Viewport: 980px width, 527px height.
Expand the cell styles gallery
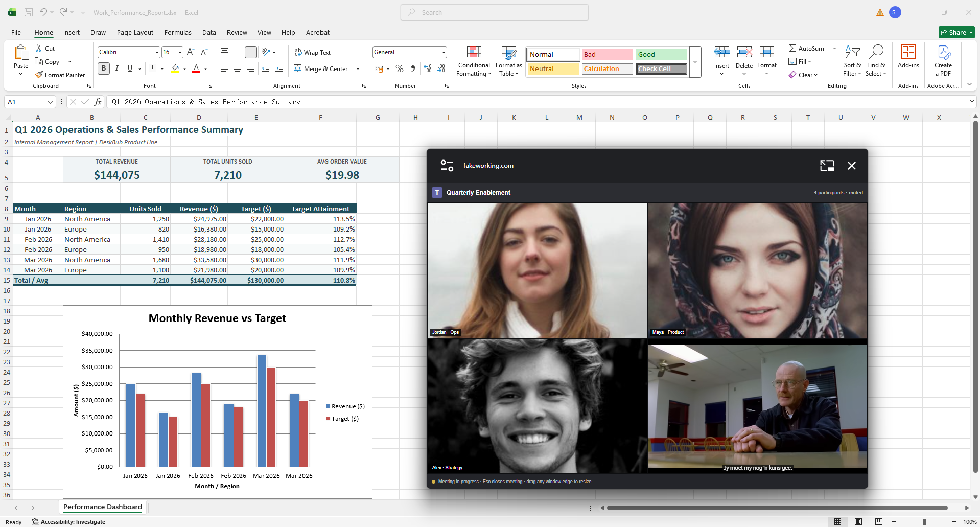click(x=695, y=61)
